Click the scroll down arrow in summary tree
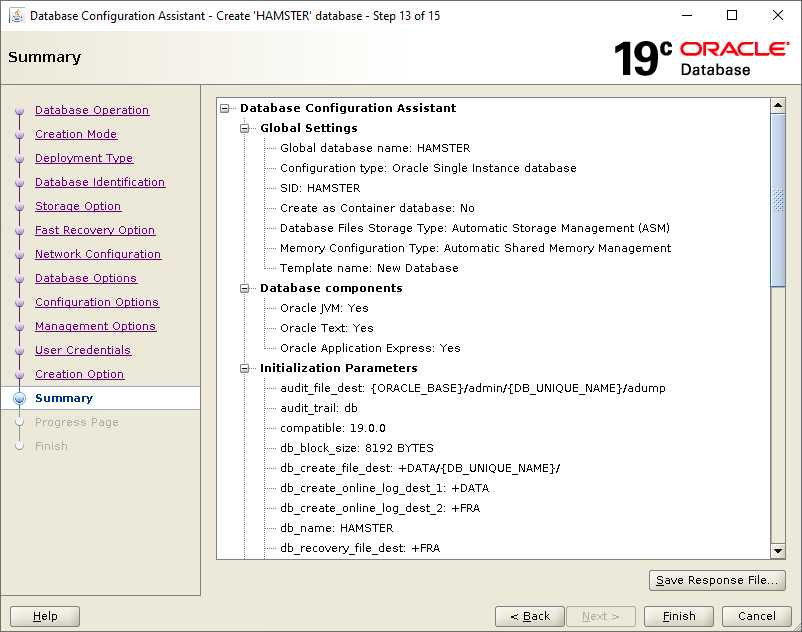802x632 pixels. 778,551
